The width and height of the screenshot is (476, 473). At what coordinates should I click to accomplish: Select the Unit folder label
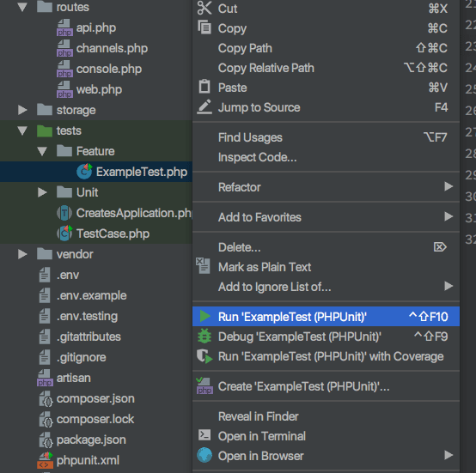click(87, 192)
